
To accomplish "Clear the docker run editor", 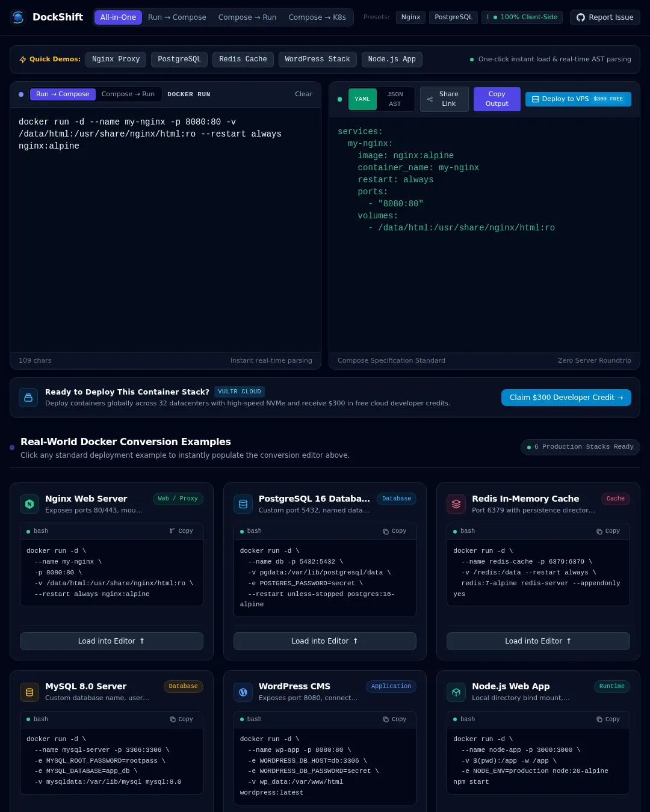I will 303,94.
